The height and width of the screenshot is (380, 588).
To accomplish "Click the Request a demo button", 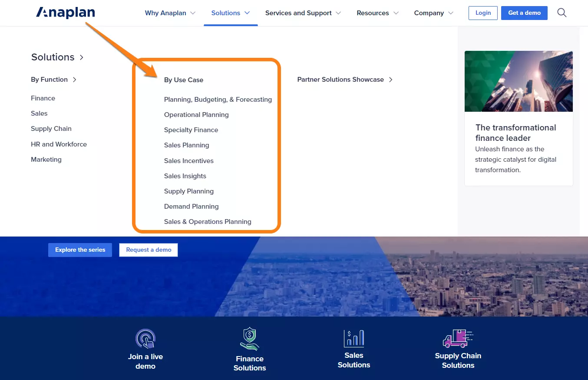I will tap(149, 250).
